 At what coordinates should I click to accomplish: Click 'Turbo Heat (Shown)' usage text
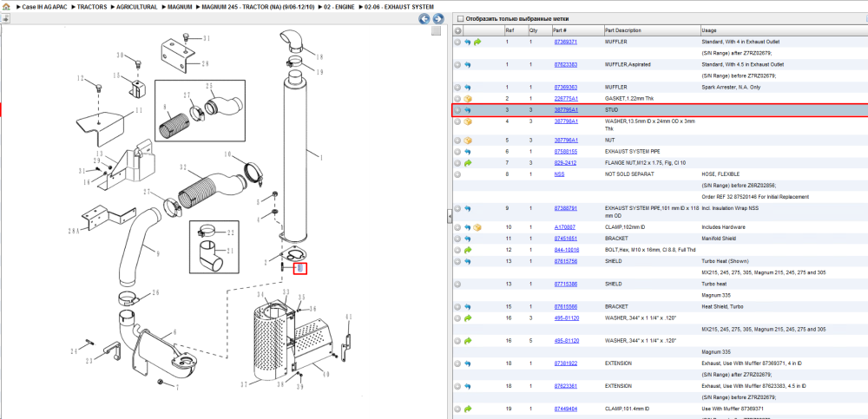click(725, 261)
